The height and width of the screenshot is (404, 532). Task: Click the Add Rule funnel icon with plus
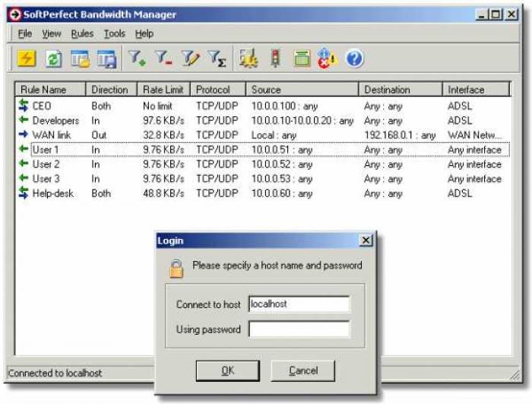pos(137,58)
